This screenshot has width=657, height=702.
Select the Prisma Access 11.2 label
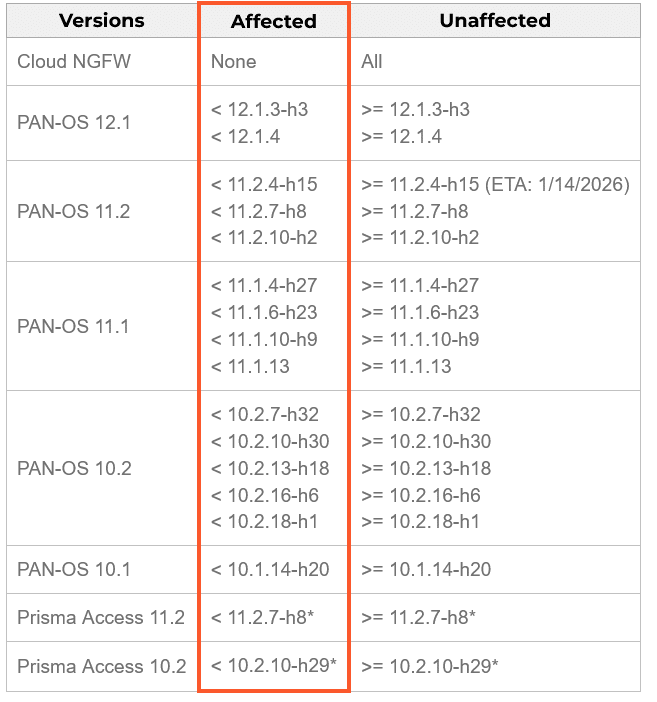pyautogui.click(x=101, y=617)
